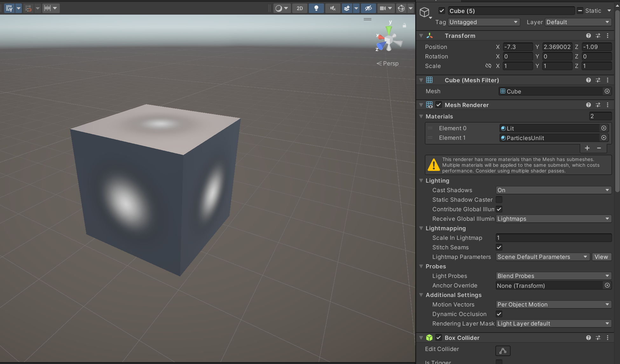The width and height of the screenshot is (620, 364).
Task: Enable Static Shadow Caster checkbox
Action: pyautogui.click(x=499, y=200)
